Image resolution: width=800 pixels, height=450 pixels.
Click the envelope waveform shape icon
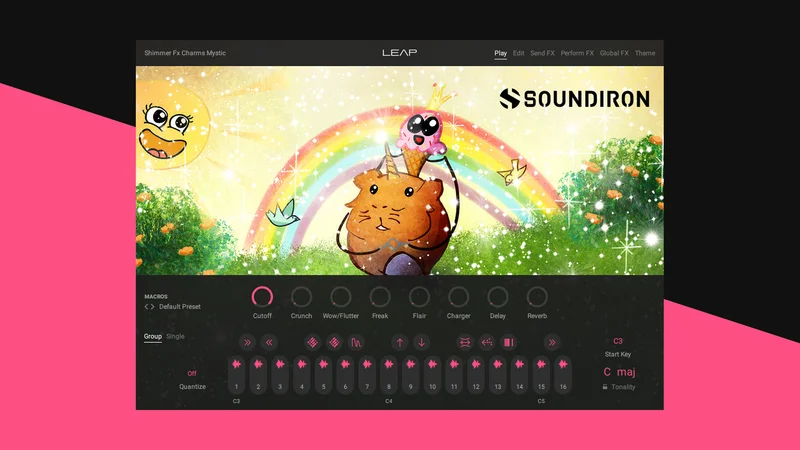click(356, 342)
